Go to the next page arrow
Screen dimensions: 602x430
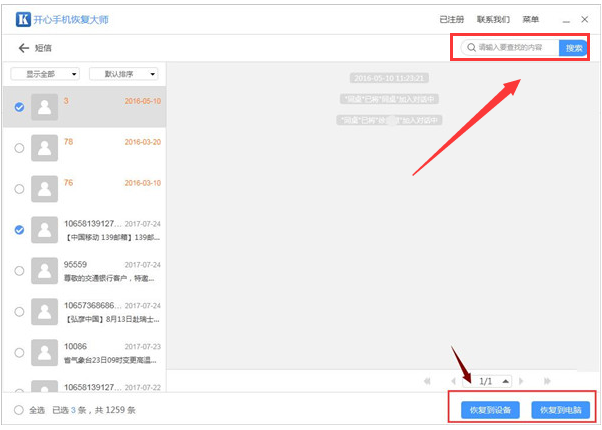(x=523, y=381)
